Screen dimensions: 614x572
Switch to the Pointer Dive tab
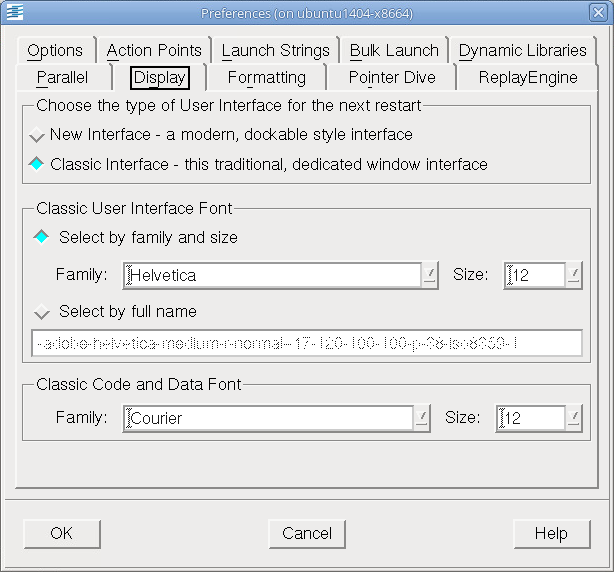tap(392, 78)
